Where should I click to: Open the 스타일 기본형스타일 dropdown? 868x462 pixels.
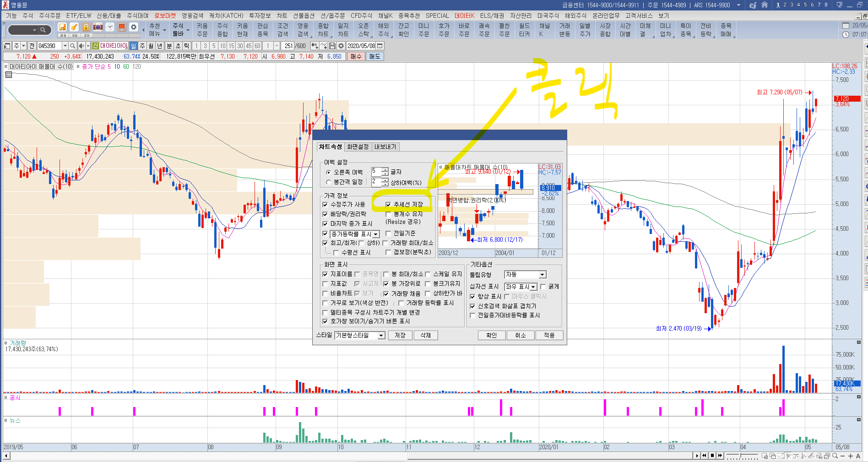point(381,336)
